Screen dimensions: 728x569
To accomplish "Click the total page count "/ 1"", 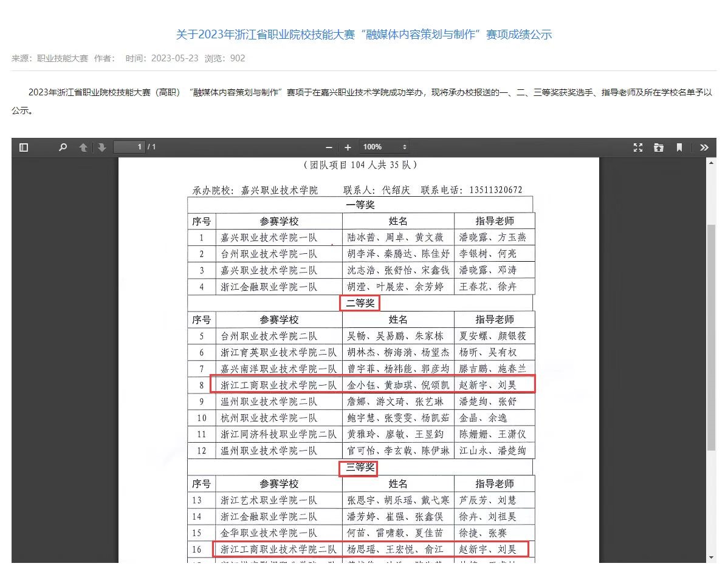I will pos(152,147).
